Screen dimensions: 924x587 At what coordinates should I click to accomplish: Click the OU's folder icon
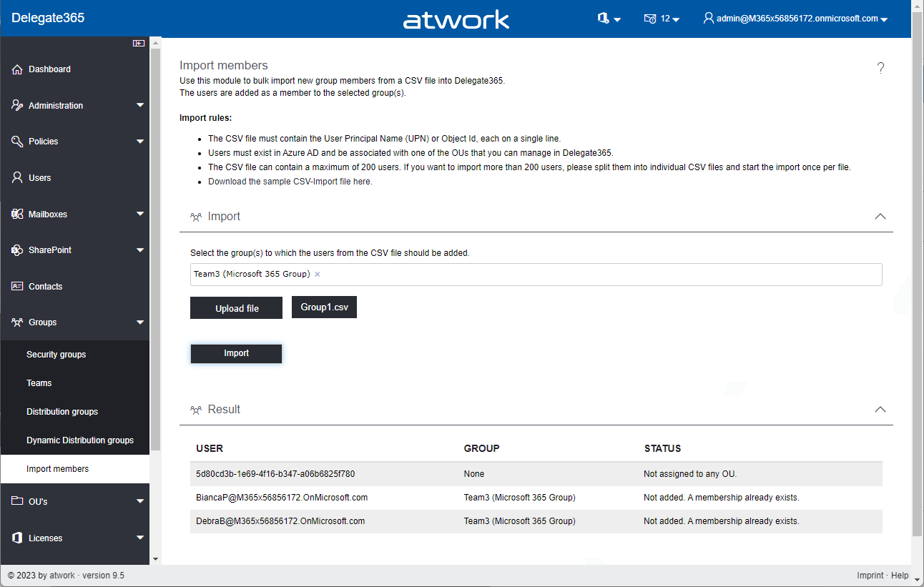[17, 501]
